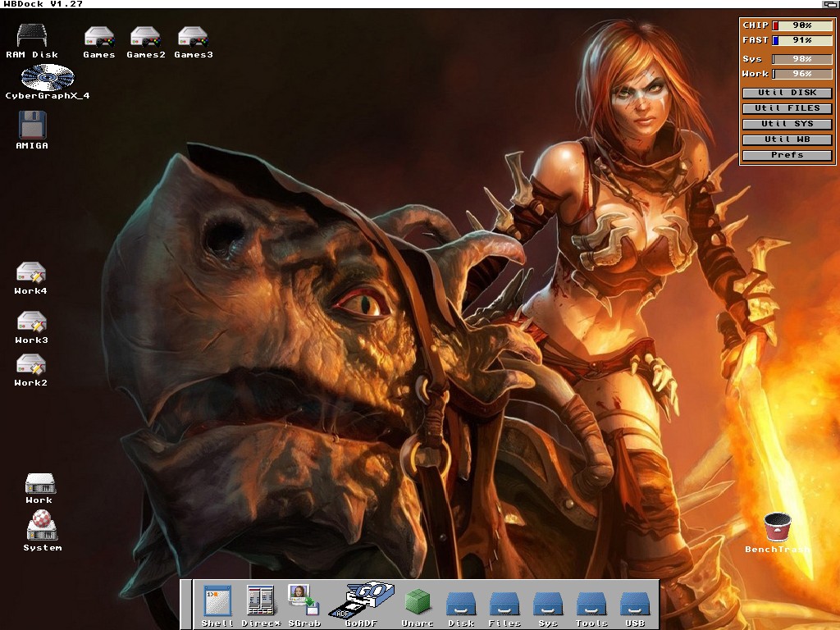Open the RAM Disk icon
This screenshot has width=840, height=630.
click(x=32, y=36)
